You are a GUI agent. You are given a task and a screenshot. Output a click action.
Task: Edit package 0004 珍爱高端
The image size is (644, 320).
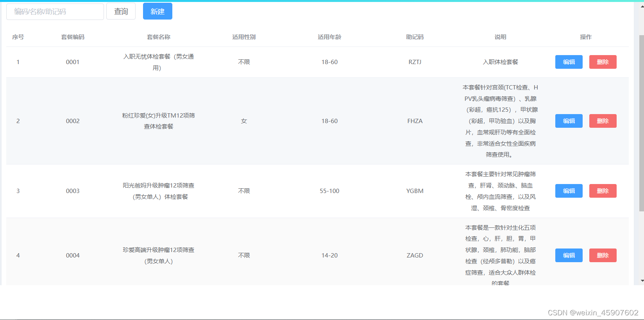[x=569, y=256]
